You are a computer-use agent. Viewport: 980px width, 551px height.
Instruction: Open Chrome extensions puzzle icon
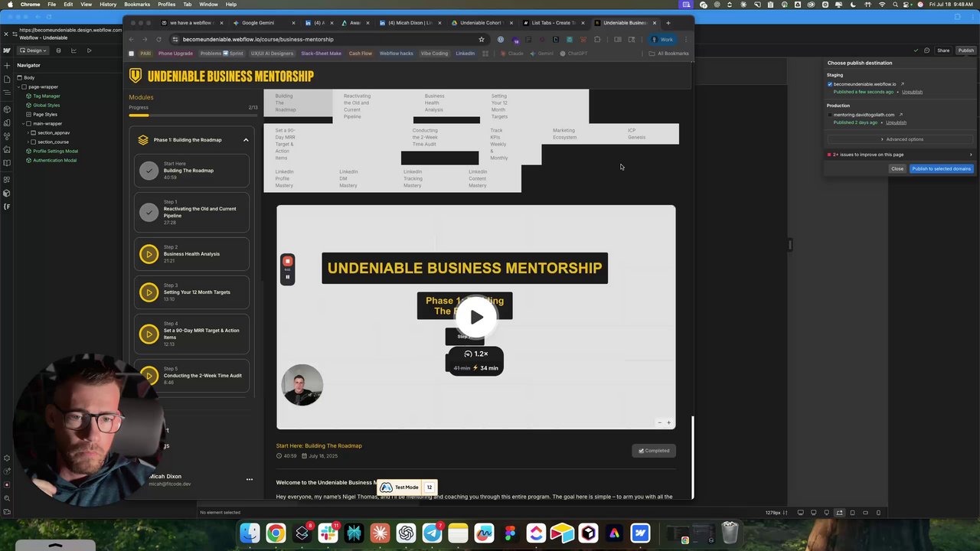tap(597, 39)
